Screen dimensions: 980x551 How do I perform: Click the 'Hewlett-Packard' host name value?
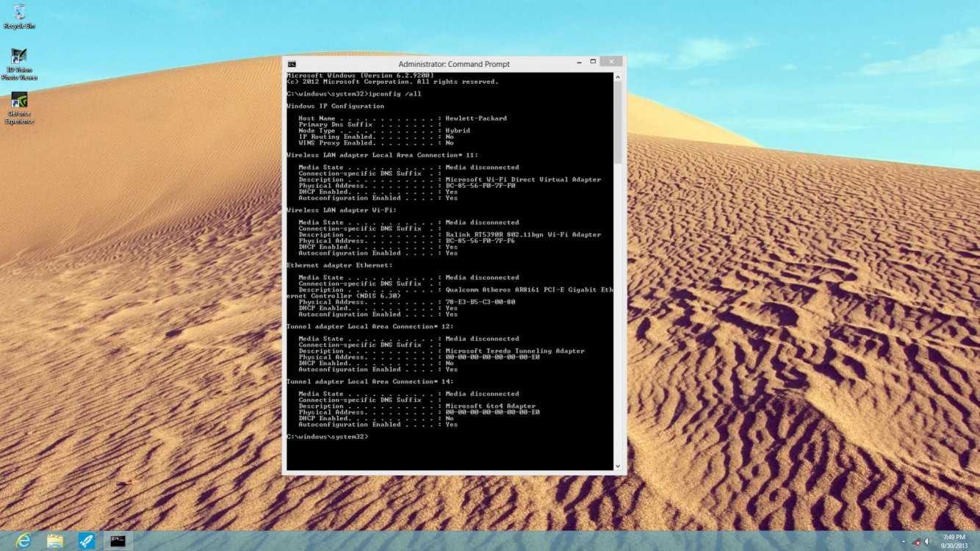(476, 118)
